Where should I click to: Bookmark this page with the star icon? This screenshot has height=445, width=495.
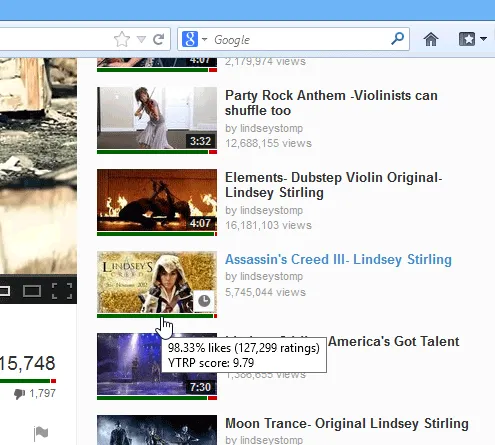pos(122,39)
